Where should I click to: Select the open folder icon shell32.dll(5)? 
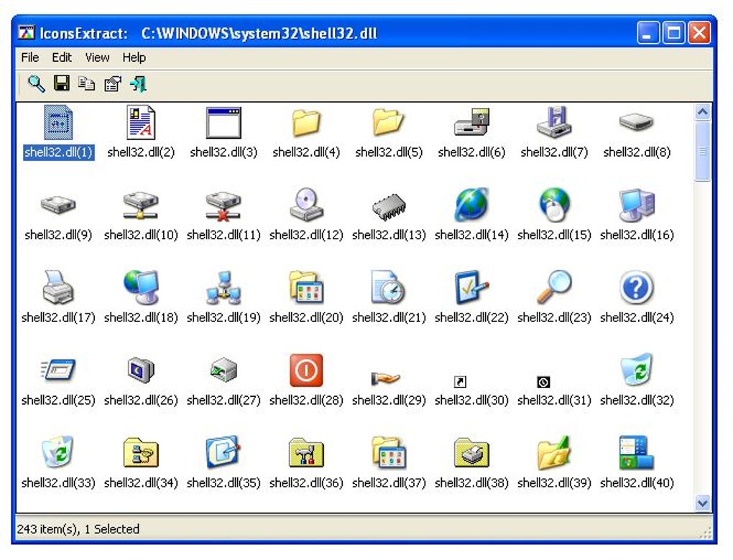coord(389,122)
